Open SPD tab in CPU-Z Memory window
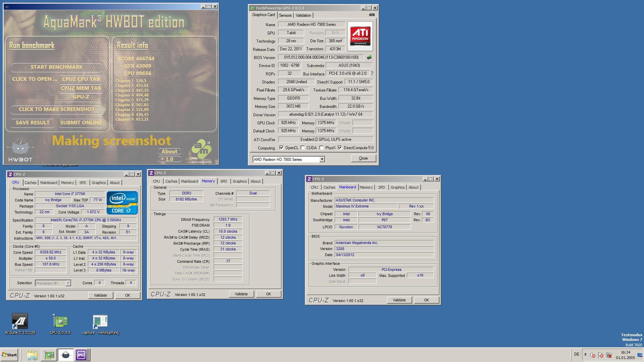The width and height of the screenshot is (644, 362). pos(223,181)
